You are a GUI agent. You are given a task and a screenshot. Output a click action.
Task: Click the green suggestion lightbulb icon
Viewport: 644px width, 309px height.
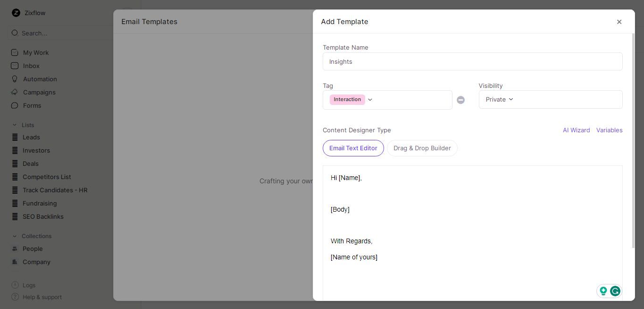[x=603, y=291]
